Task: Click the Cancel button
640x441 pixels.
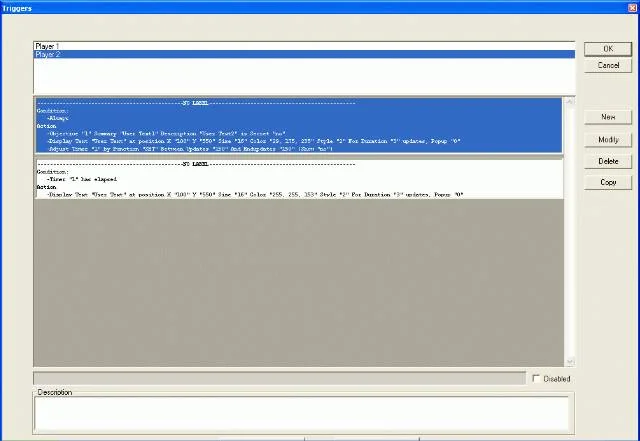Action: pyautogui.click(x=608, y=65)
